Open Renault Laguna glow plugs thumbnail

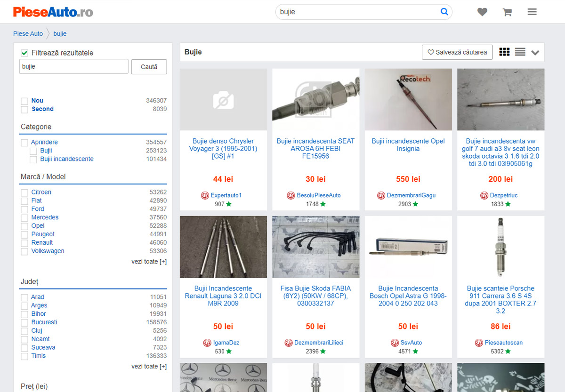224,247
